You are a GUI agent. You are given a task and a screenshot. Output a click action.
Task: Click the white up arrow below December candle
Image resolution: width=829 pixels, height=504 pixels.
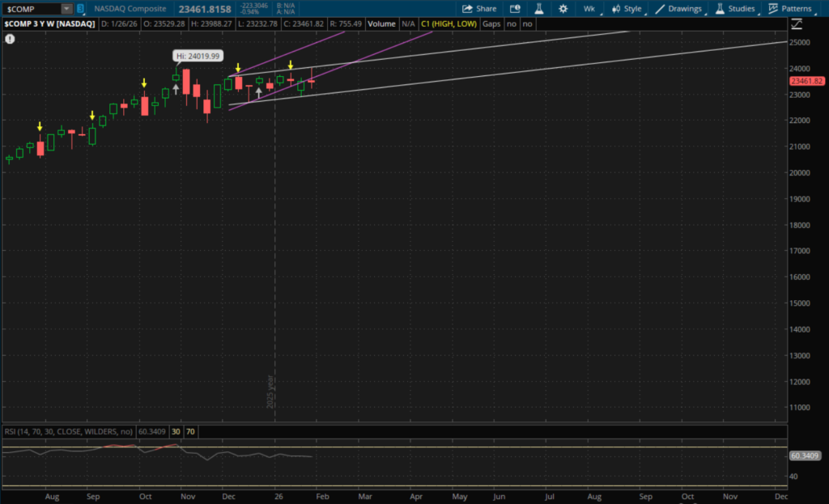click(258, 93)
